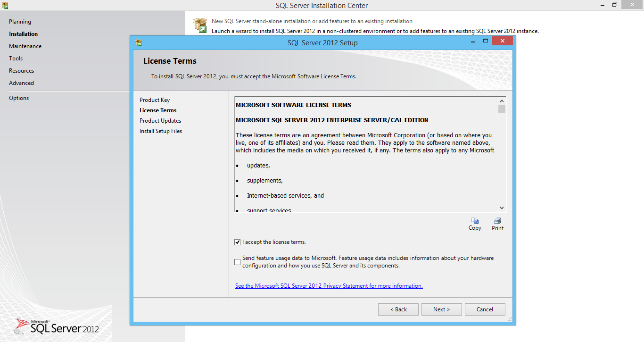This screenshot has width=644, height=342.
Task: Click the MICROSOFT SOFTWARE LICENSE TERMS heading
Action: click(293, 105)
